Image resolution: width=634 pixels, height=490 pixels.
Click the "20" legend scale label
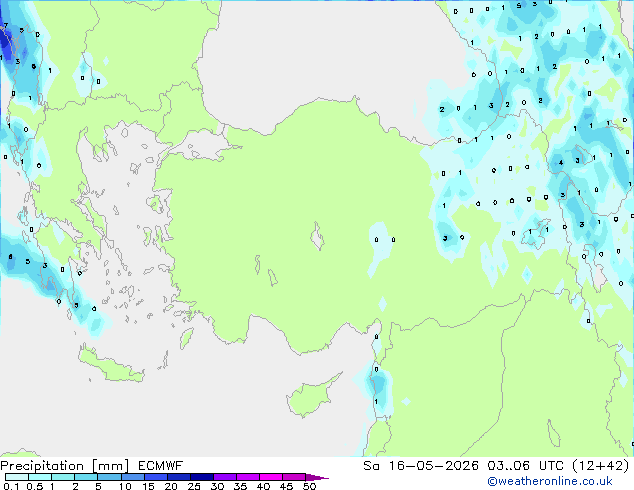click(171, 486)
